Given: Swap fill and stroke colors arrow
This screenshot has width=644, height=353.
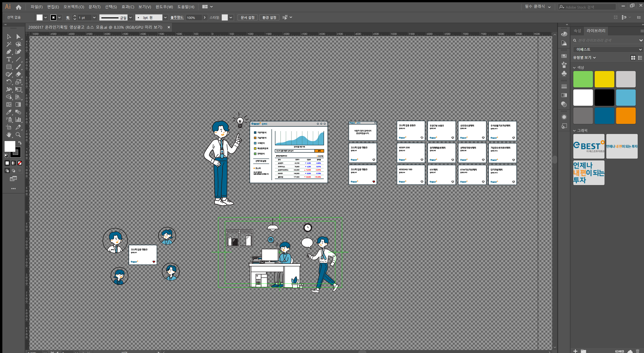Looking at the screenshot, I should coord(20,143).
